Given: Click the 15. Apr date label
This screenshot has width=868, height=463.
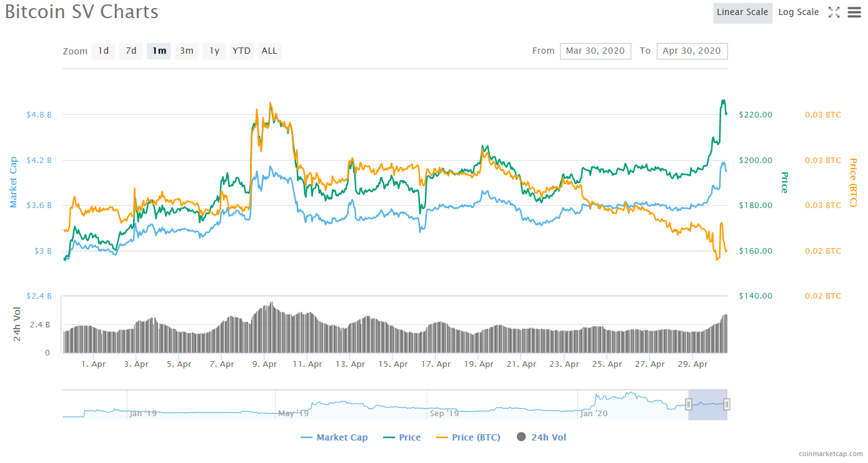Looking at the screenshot, I should point(393,364).
